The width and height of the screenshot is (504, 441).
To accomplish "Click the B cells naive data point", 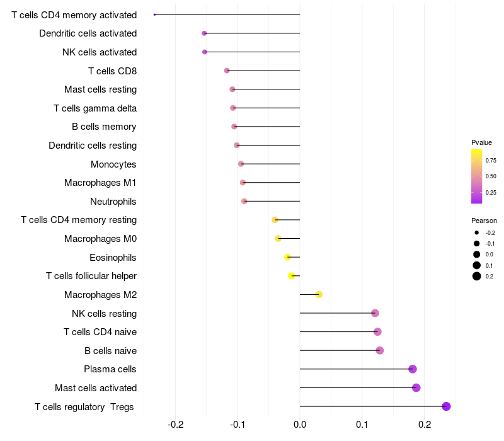I will [380, 350].
